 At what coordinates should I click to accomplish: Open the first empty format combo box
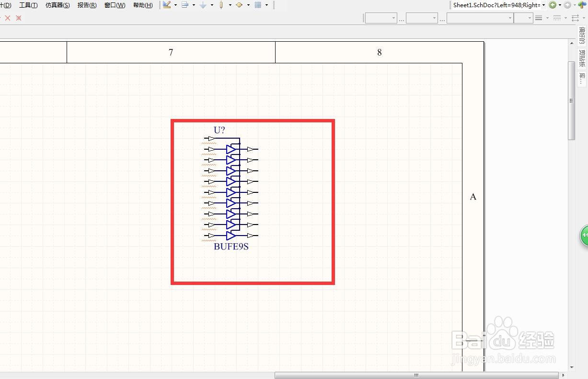pos(381,18)
